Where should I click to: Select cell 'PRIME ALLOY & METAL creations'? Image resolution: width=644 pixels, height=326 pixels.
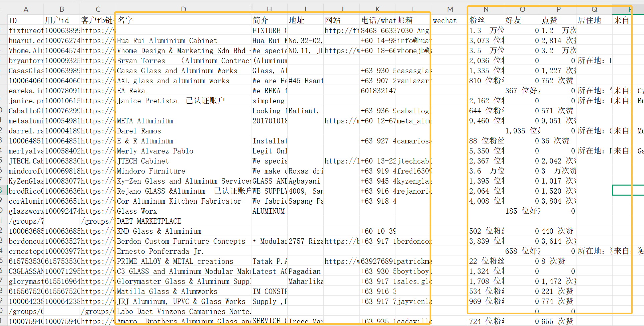coord(184,261)
